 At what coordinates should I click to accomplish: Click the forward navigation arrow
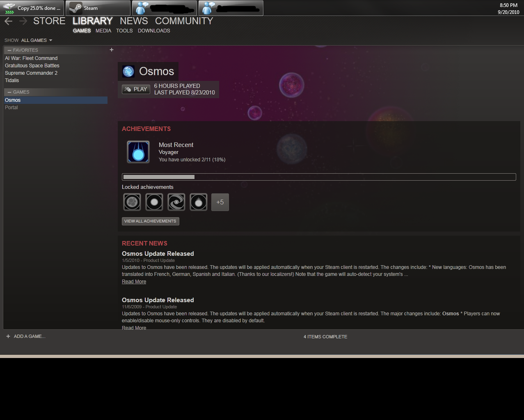tap(23, 21)
